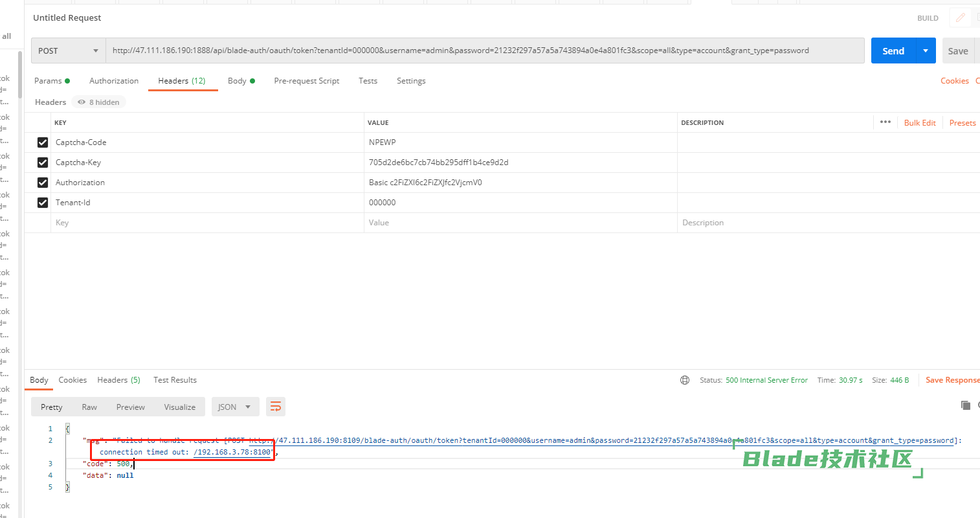The image size is (980, 518).
Task: Switch to the Params tab
Action: point(52,81)
